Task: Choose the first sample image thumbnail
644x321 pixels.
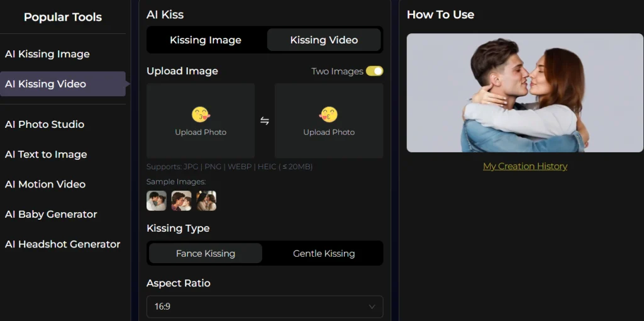Action: [x=157, y=201]
